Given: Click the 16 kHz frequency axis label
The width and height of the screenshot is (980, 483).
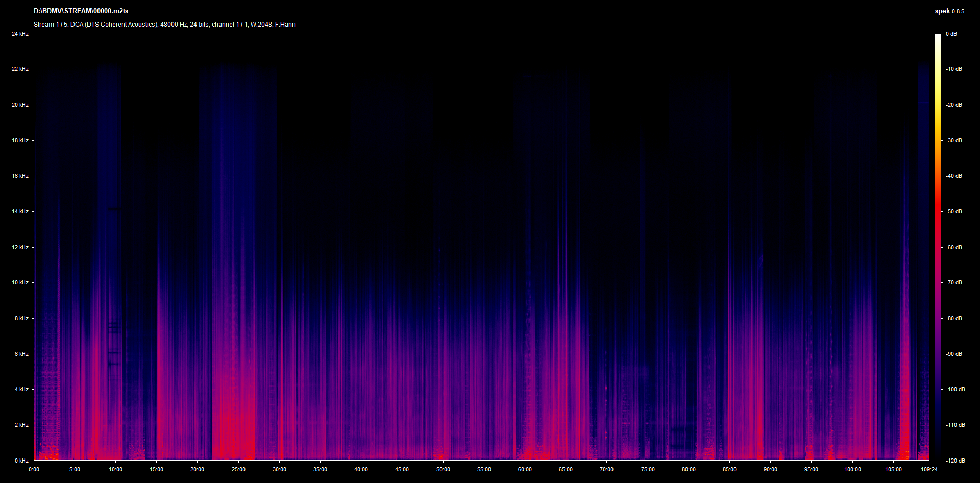Looking at the screenshot, I should [20, 176].
